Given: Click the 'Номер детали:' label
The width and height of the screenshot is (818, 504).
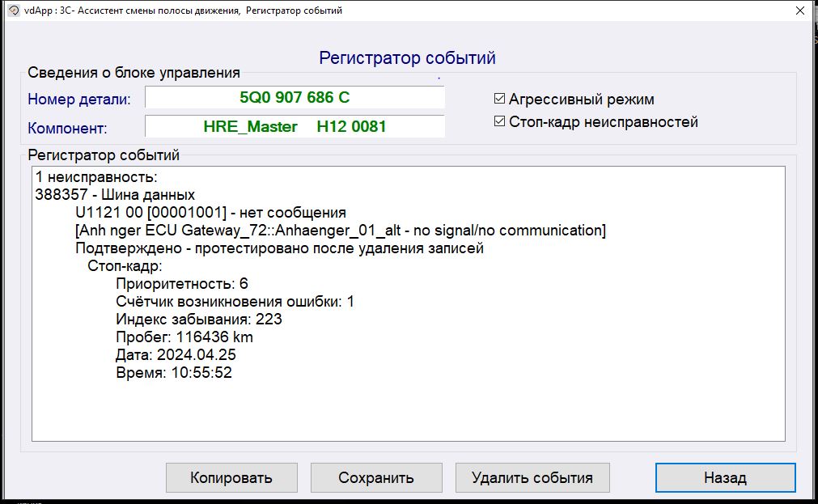Looking at the screenshot, I should tap(79, 99).
